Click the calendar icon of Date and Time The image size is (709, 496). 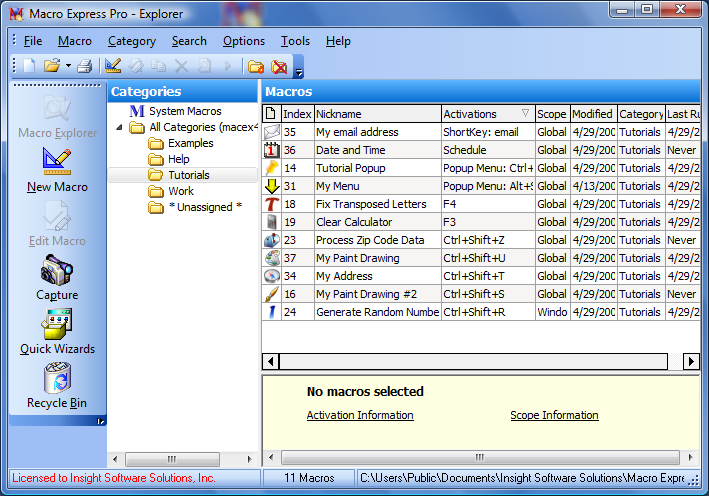click(x=272, y=150)
